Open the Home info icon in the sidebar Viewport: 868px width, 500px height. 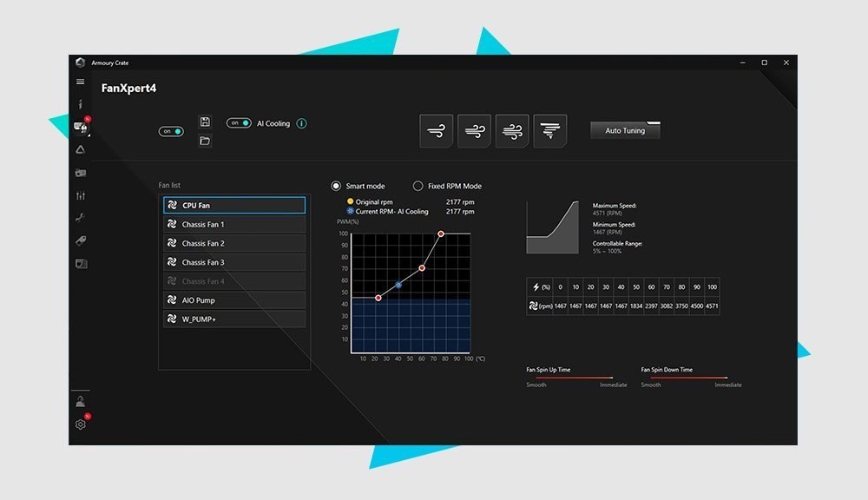pos(80,103)
